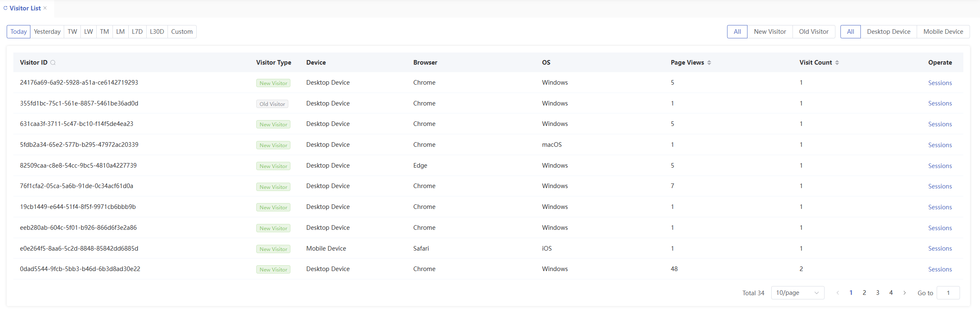Click the Go to page input field
Screen dimensions: 980x309
click(948, 293)
